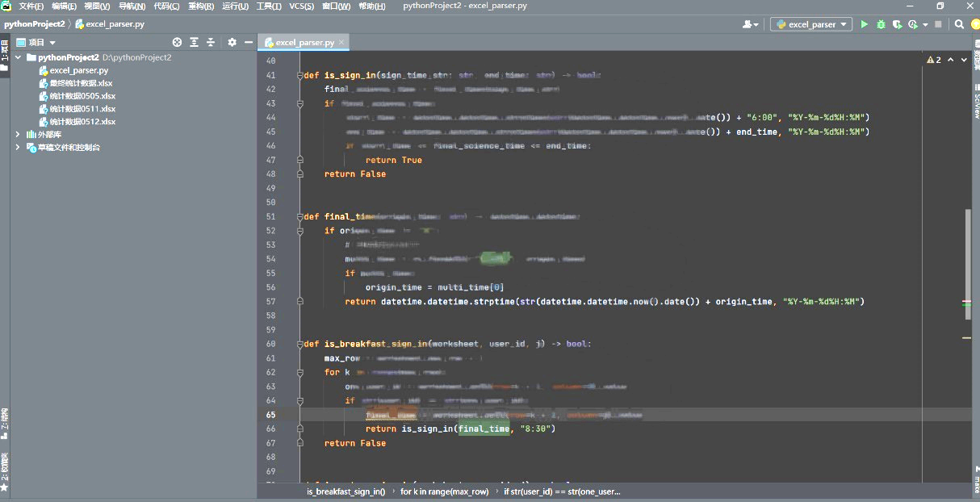This screenshot has width=980, height=502.
Task: Expand the 外部库 tree node
Action: 19,135
